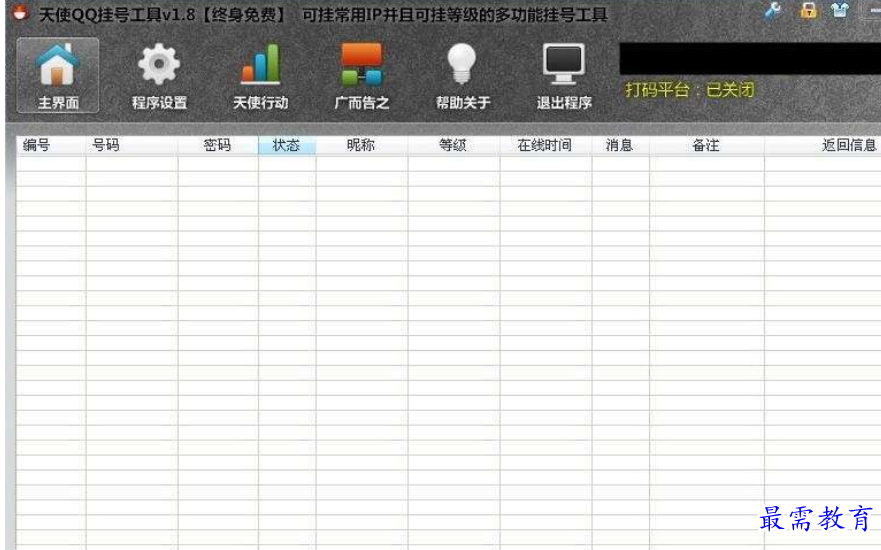Open 程序设置 gear icon
This screenshot has width=881, height=550.
point(159,65)
